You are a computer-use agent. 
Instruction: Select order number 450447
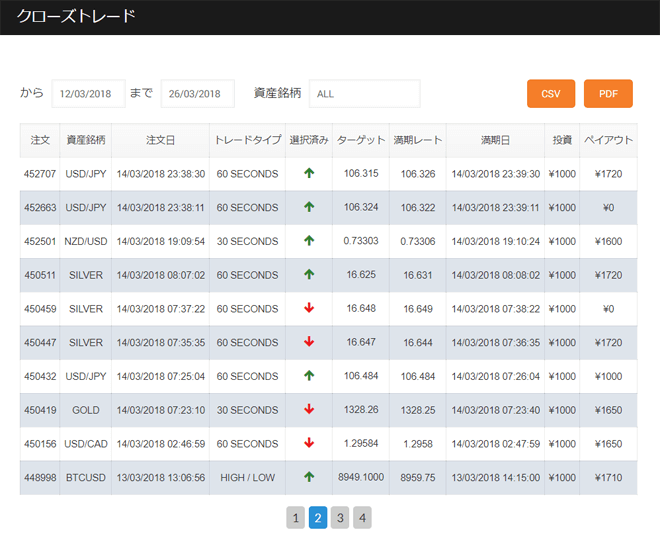(40, 342)
